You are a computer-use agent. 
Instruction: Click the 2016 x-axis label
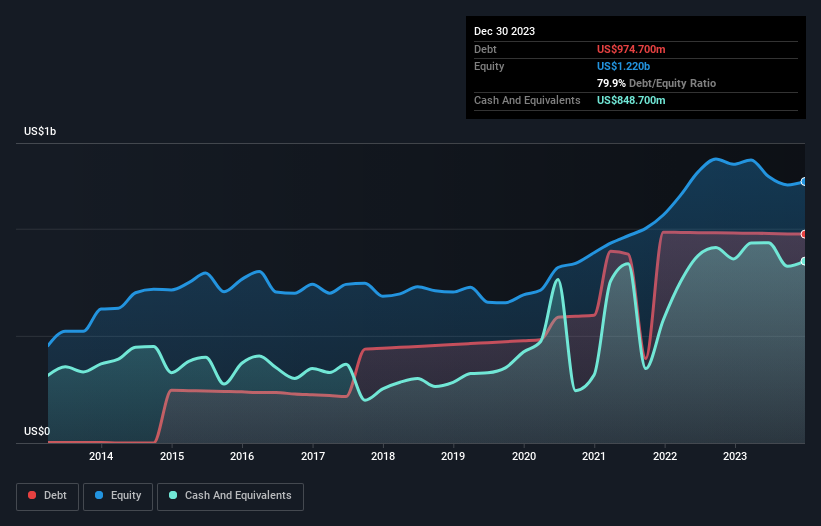click(x=242, y=456)
